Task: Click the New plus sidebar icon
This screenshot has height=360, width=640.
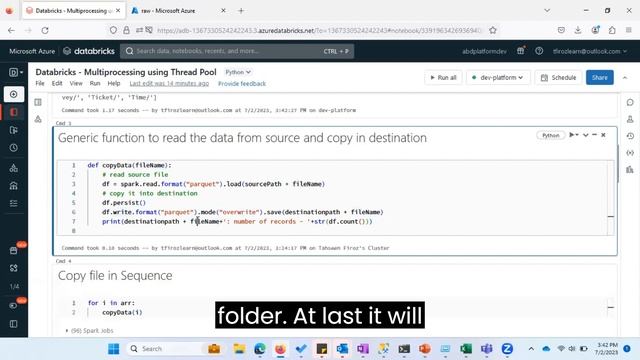Action: (14, 94)
